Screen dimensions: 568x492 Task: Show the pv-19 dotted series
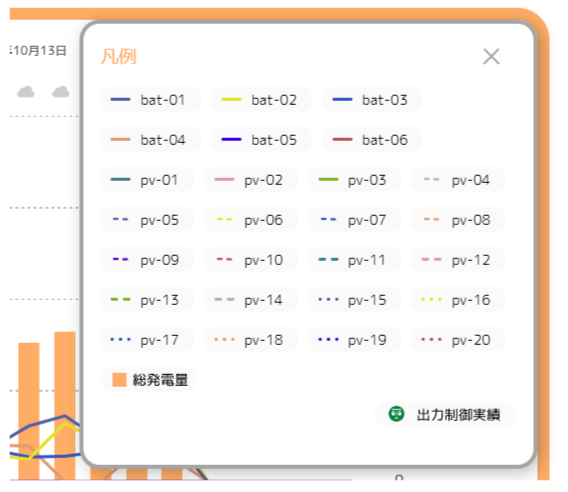click(x=355, y=339)
